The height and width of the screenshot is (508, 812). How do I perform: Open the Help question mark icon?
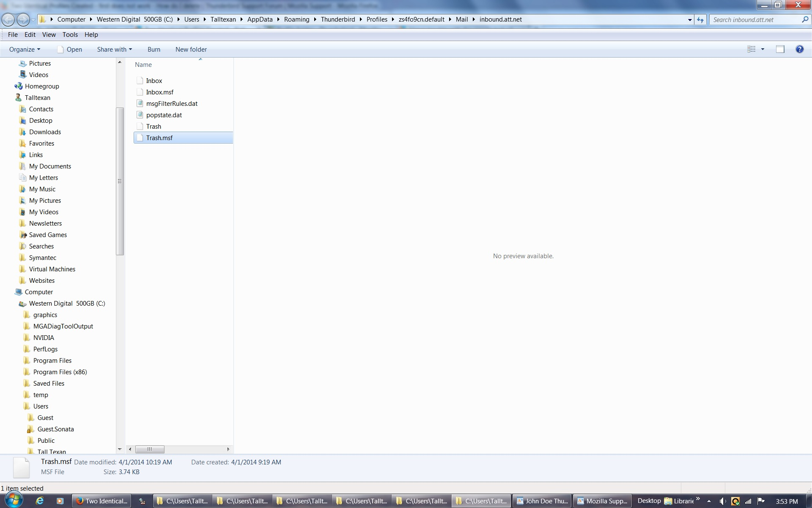(799, 49)
